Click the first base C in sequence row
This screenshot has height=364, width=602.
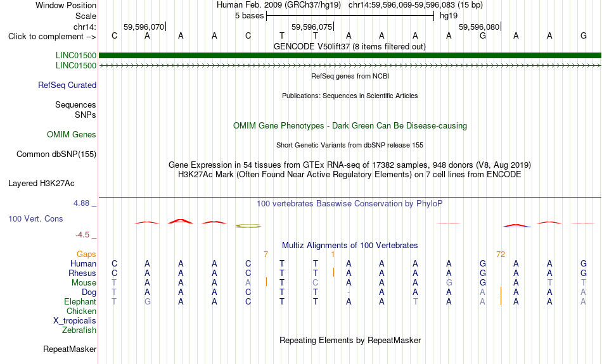pyautogui.click(x=114, y=35)
